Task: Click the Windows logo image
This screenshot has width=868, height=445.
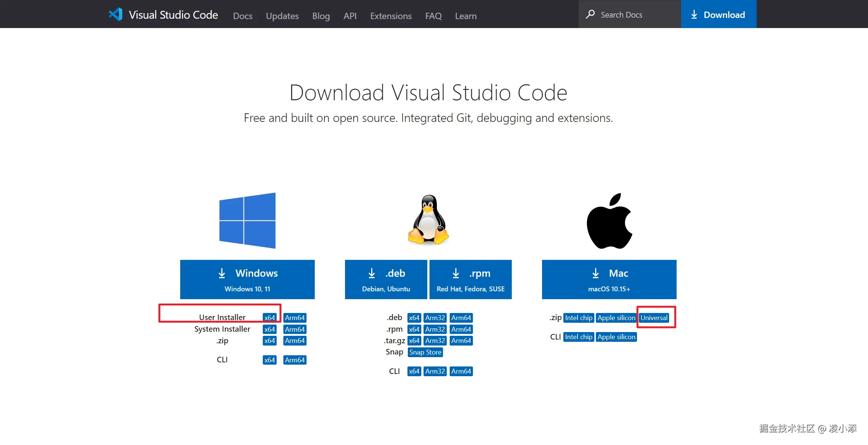Action: pyautogui.click(x=247, y=221)
